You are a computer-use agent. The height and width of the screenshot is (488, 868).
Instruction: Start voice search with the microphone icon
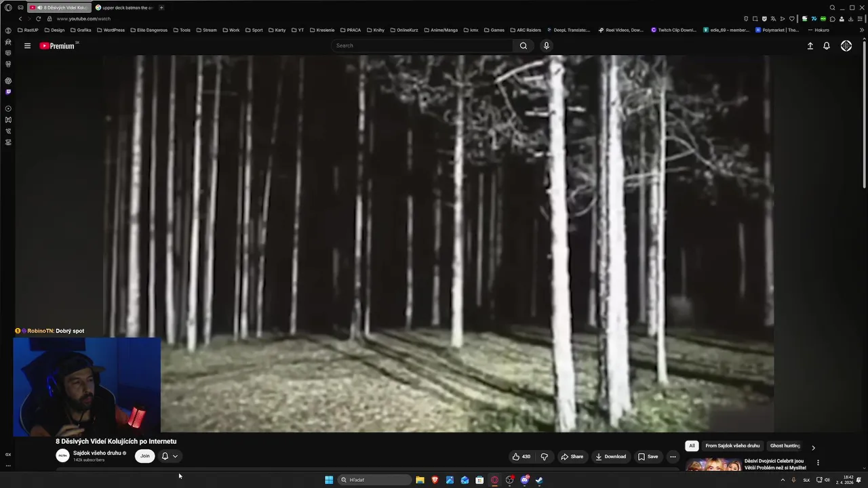[x=547, y=46]
